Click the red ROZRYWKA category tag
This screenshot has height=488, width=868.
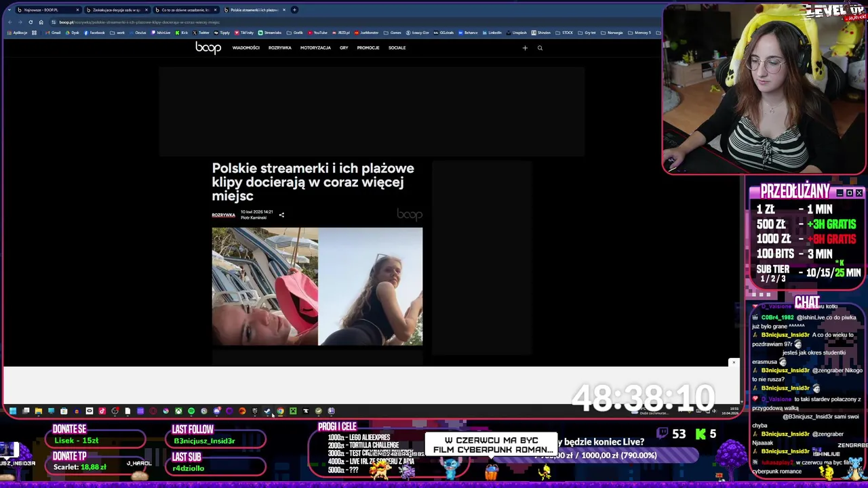coord(223,215)
